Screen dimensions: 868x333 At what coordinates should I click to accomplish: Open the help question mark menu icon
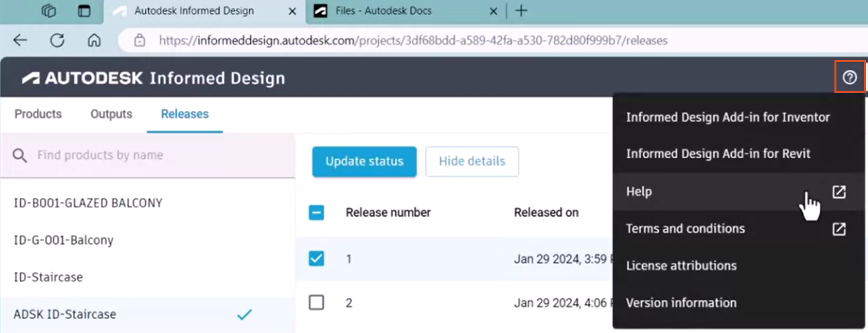pyautogui.click(x=850, y=77)
